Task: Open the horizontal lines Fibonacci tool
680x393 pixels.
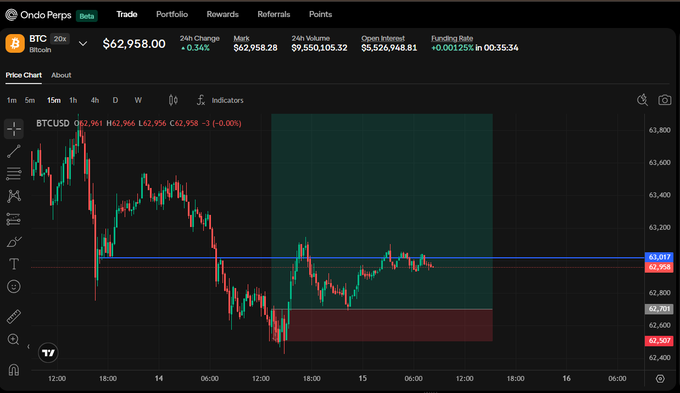Action: pos(14,174)
